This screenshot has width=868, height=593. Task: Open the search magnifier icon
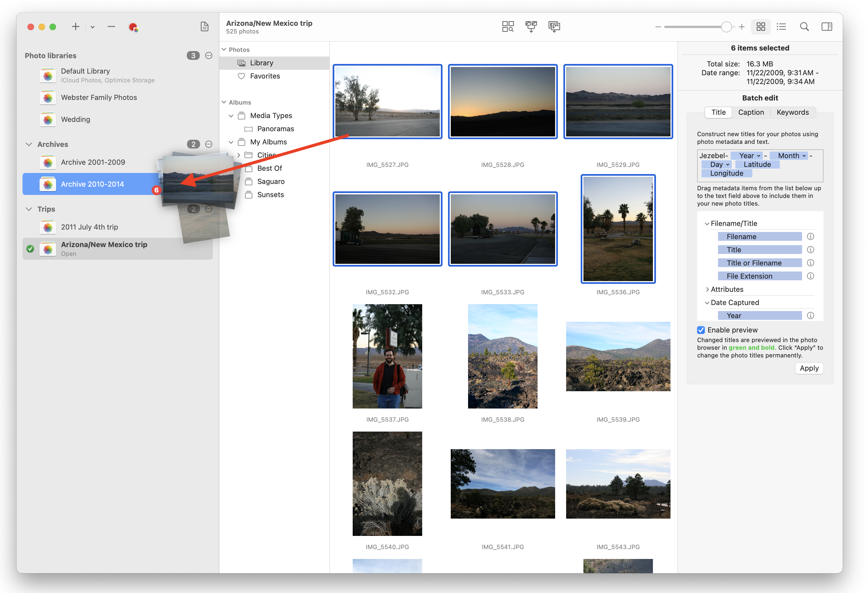point(804,27)
